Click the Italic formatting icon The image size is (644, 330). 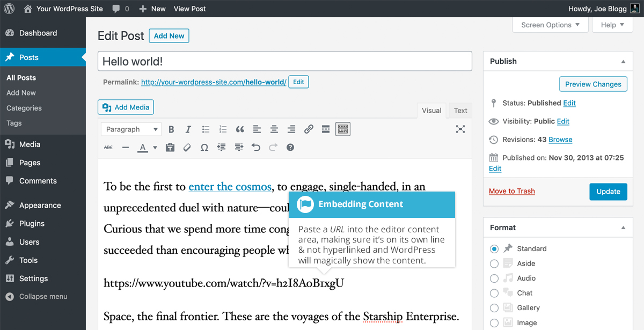click(x=188, y=129)
